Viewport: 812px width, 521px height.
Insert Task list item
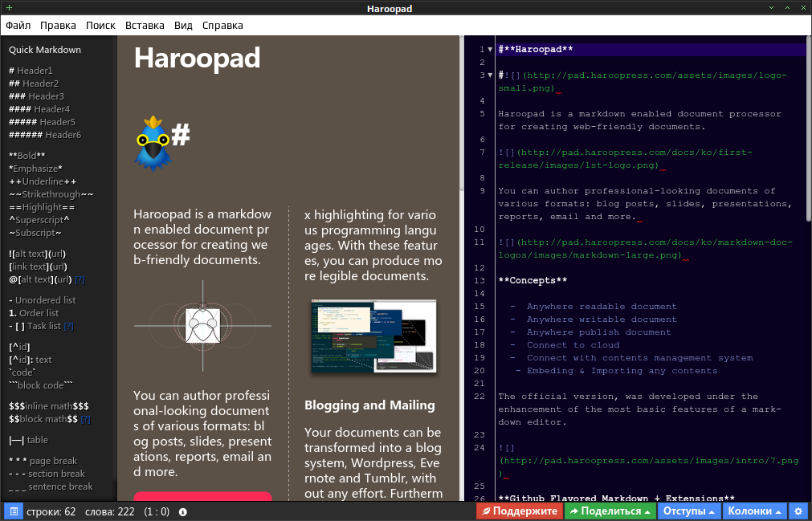tap(35, 327)
